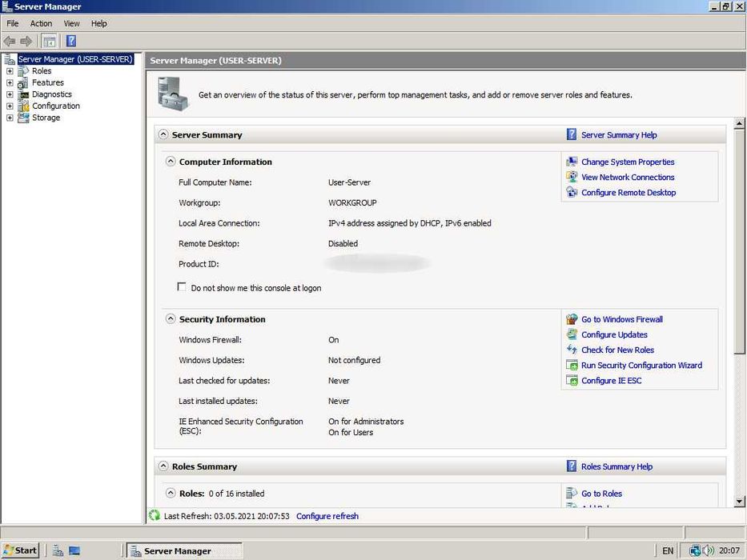Open the Help menu
Viewport: 747px width, 560px height.
99,23
